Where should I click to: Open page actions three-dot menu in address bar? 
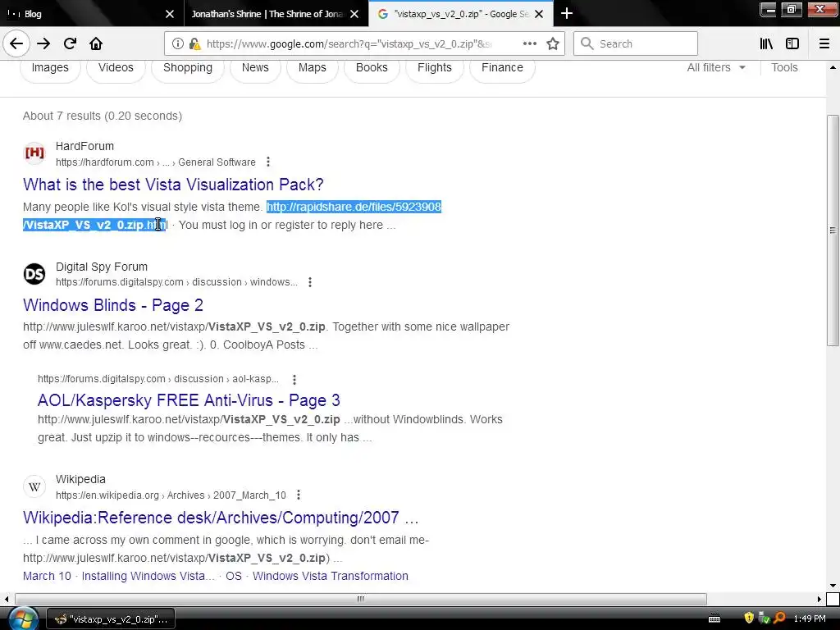coord(530,44)
